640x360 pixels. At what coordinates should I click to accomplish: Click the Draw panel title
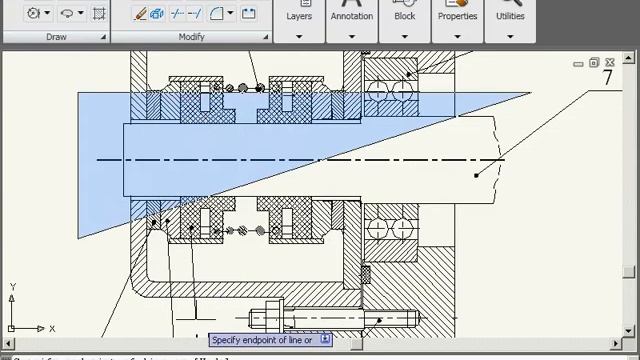pos(56,37)
